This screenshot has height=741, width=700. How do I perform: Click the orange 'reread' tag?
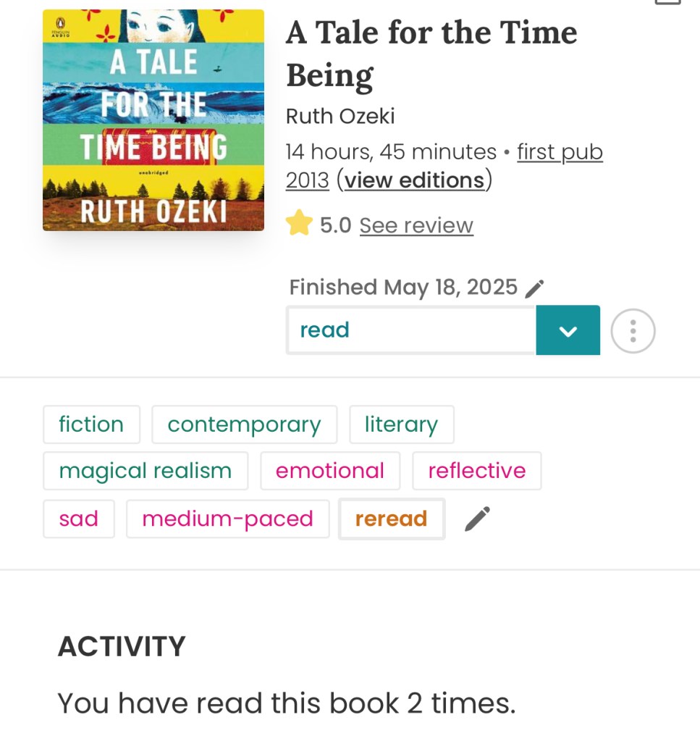391,519
